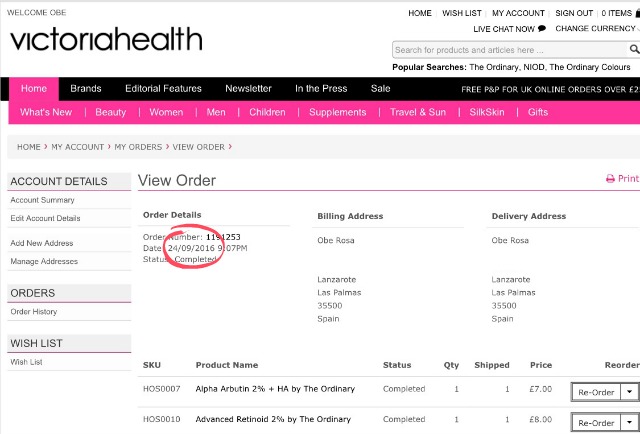This screenshot has height=434, width=640.
Task: Click product 'Advanced Retinoid 2% by The Ordinary'
Action: tap(273, 419)
